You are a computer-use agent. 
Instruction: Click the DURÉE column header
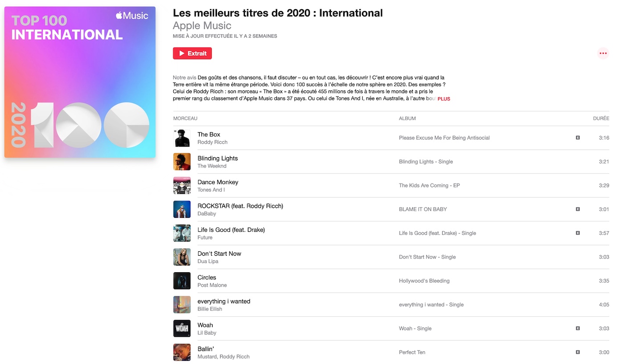pos(601,118)
